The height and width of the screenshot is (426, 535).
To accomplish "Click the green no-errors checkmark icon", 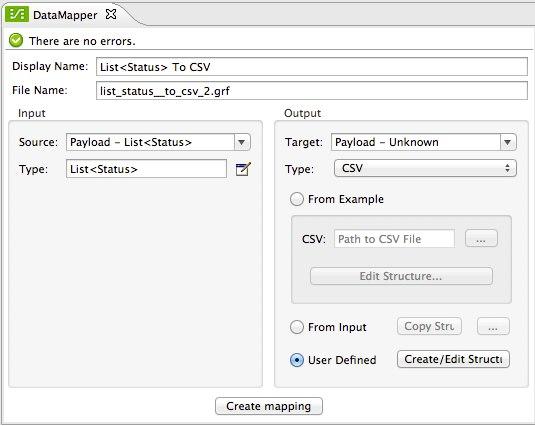I will pos(16,40).
